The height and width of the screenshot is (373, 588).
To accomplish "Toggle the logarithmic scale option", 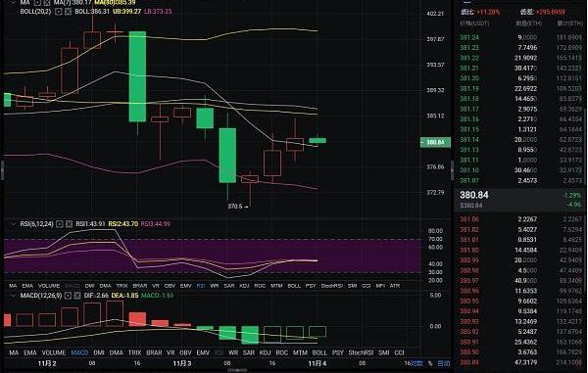I will pyautogui.click(x=416, y=363).
